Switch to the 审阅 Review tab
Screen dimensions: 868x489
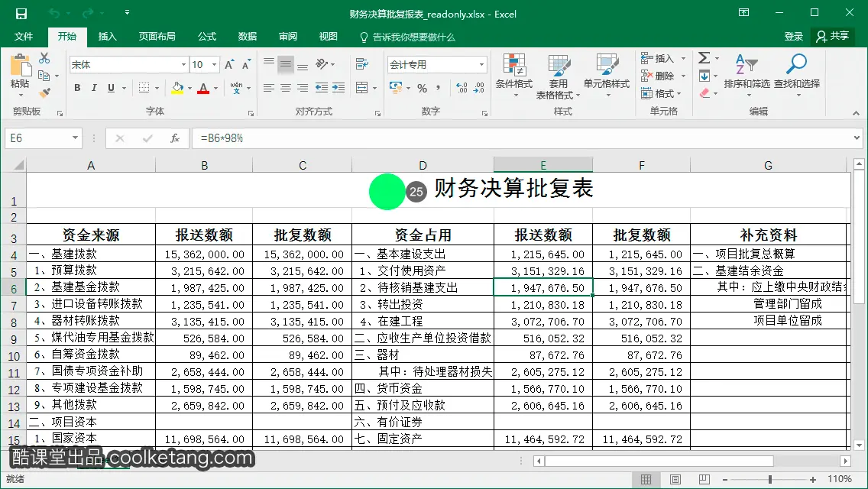coord(288,37)
